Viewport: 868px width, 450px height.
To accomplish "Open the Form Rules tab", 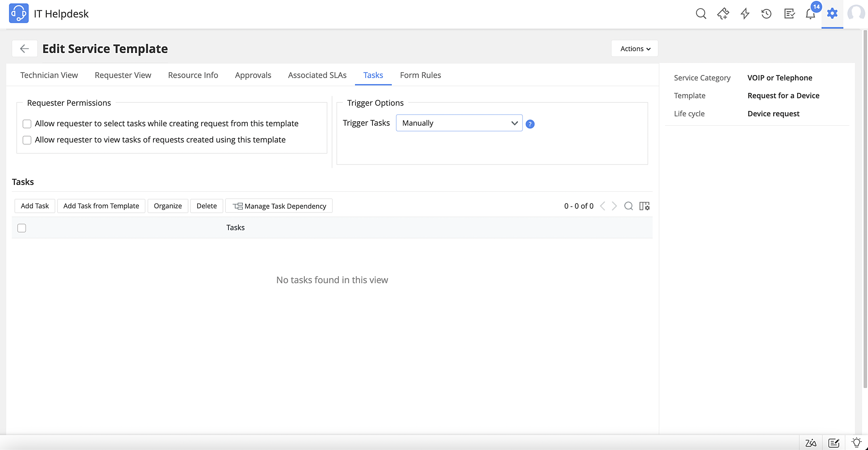I will pos(420,75).
